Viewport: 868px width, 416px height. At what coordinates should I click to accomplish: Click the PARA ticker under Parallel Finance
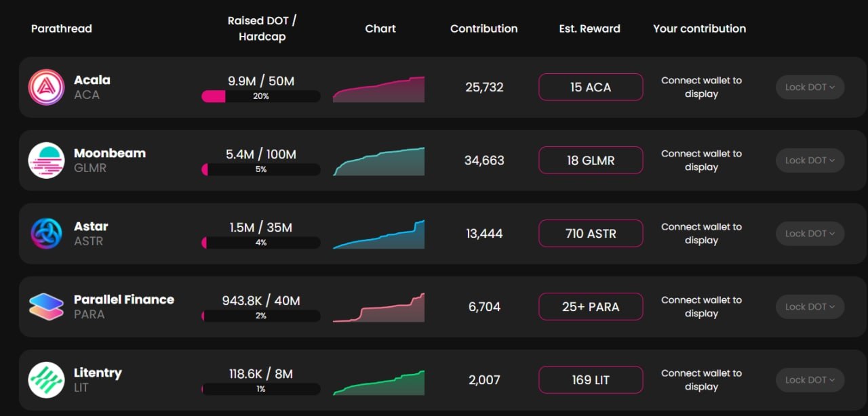click(x=90, y=314)
